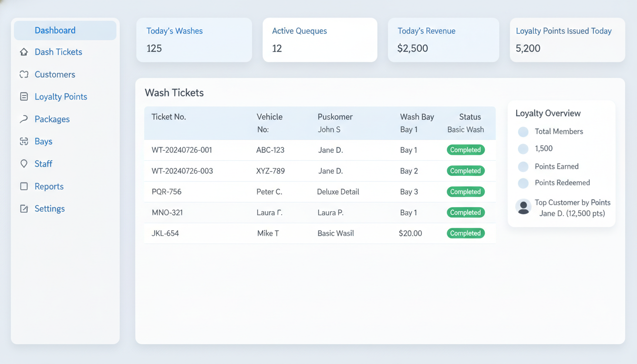637x364 pixels.
Task: Toggle the Points Redeemed indicator
Action: pyautogui.click(x=523, y=183)
